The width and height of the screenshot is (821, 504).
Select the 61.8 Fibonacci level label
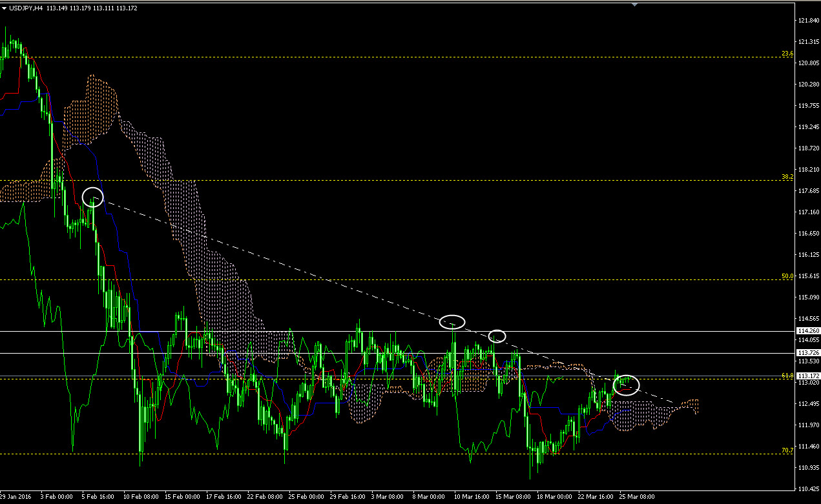click(787, 375)
